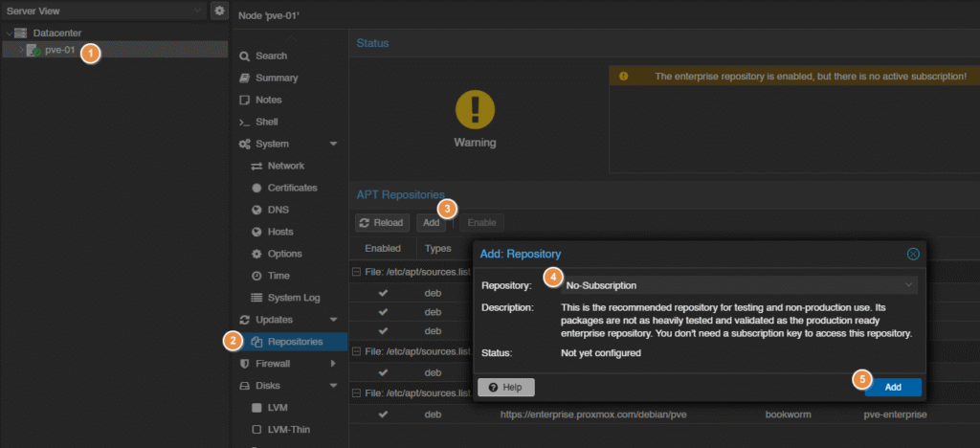Click Help in the Add Repository dialog
The image size is (980, 448).
click(x=505, y=387)
